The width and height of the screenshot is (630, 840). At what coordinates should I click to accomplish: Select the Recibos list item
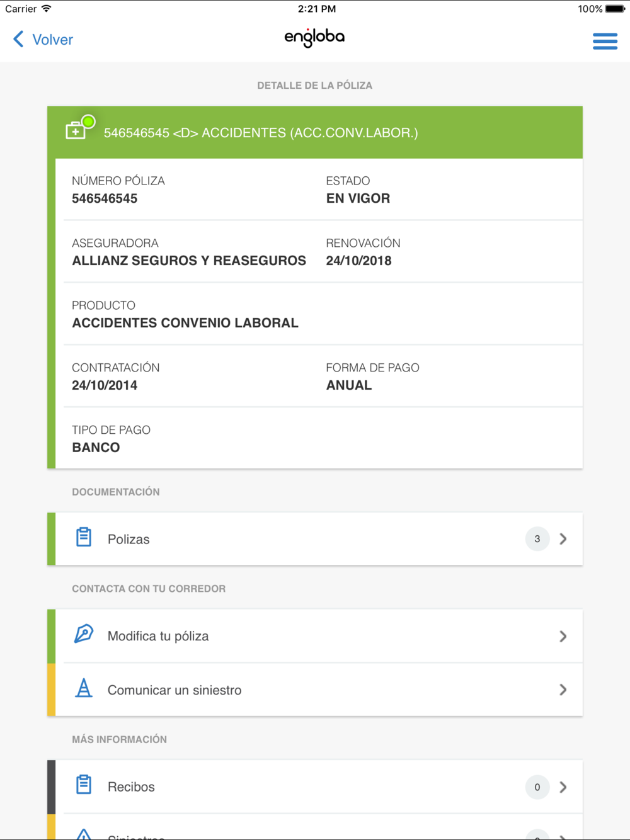(315, 787)
